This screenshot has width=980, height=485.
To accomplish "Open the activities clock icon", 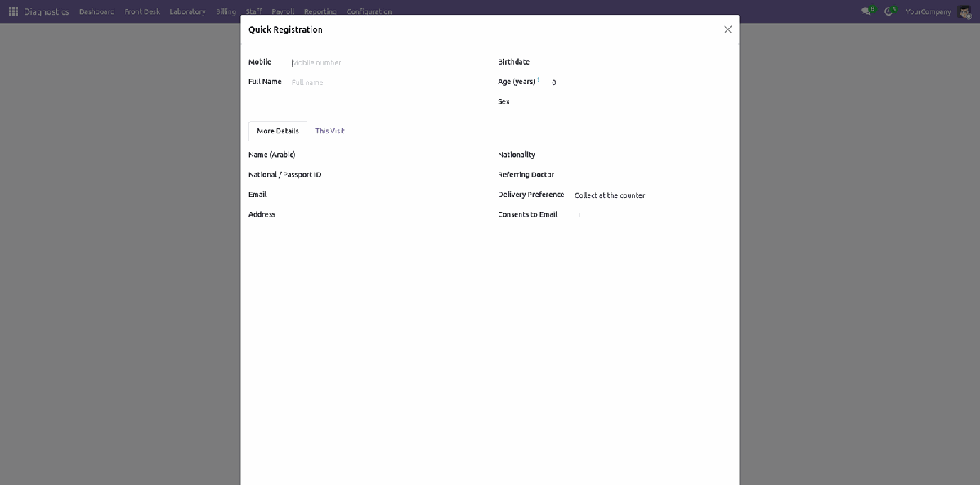I will 890,11.
